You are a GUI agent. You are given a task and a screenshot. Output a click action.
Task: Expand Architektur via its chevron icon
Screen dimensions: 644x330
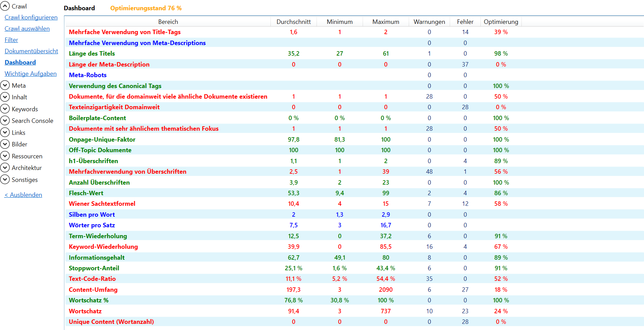click(5, 168)
